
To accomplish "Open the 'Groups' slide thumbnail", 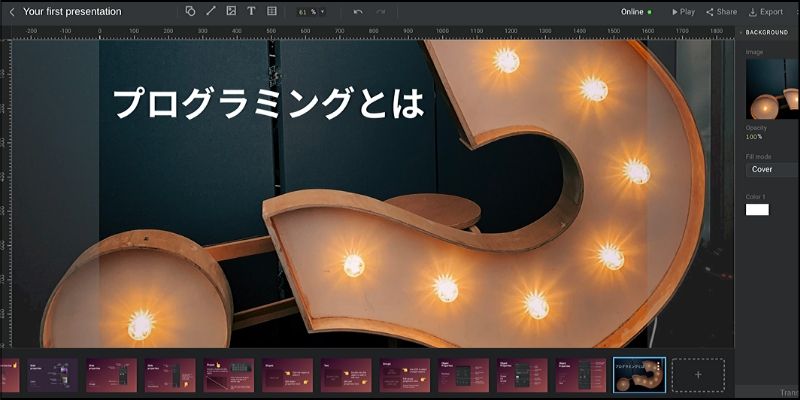I will (x=405, y=375).
